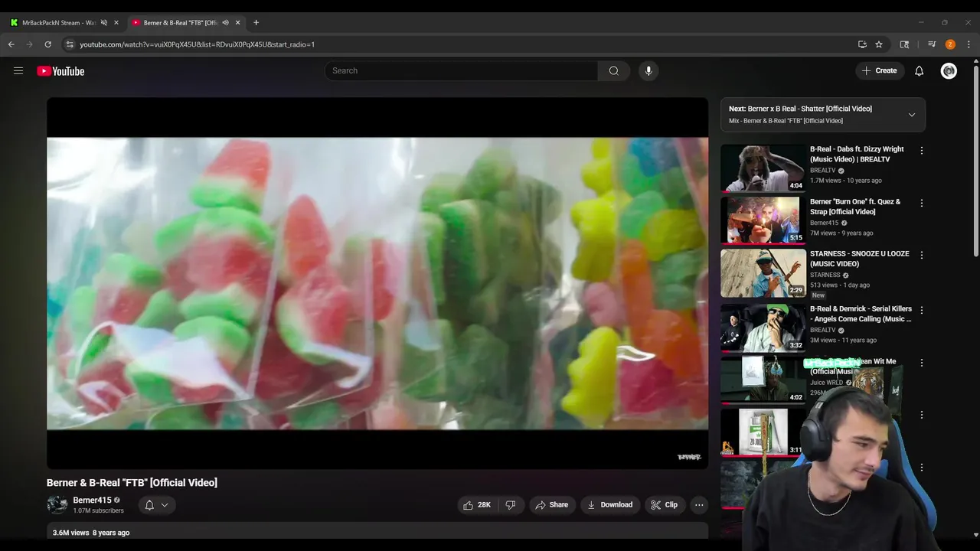Open a new browser tab with plus
The height and width of the screenshot is (551, 980).
256,23
